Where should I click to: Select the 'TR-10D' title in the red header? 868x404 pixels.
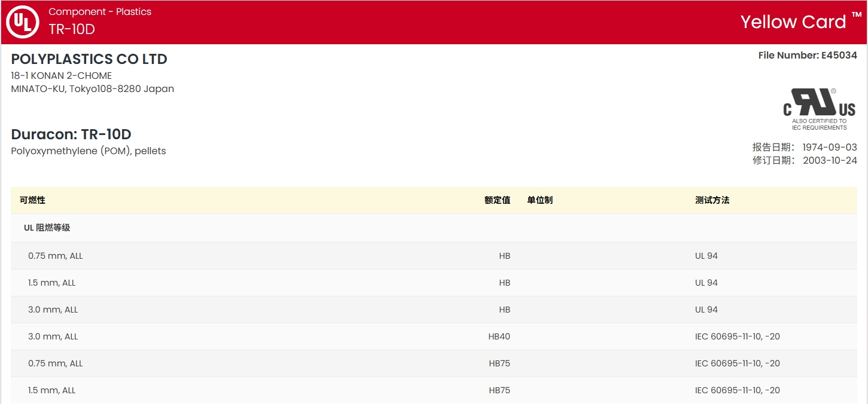(72, 29)
